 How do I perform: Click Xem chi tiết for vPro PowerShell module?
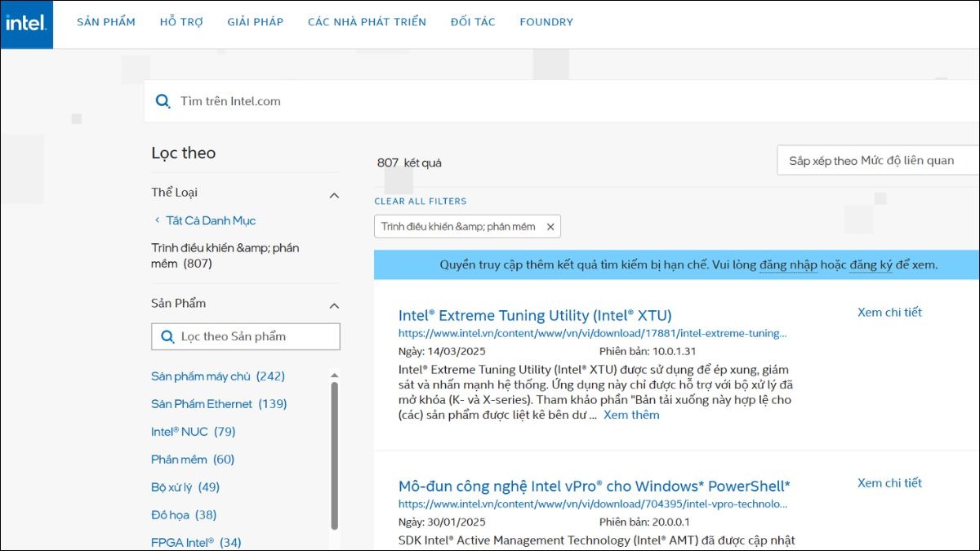(x=889, y=482)
